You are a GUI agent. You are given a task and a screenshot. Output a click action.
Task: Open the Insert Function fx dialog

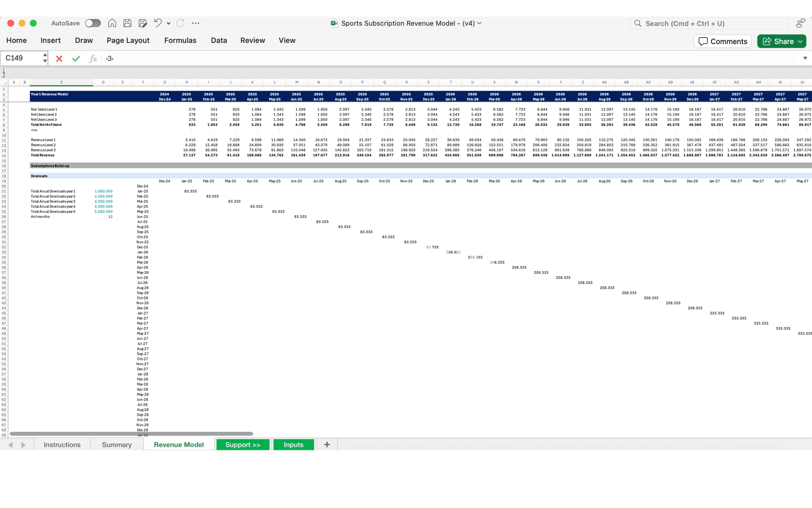coord(93,58)
